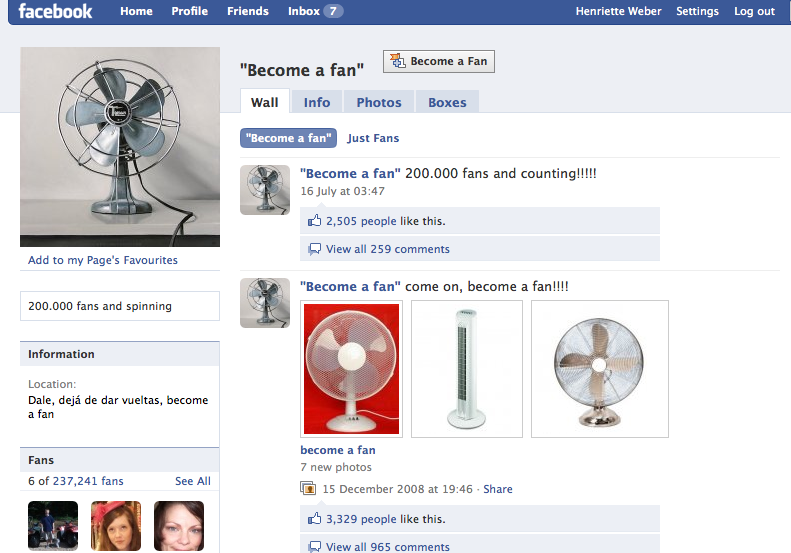Open the white tower fan photo
791x553 pixels.
467,369
